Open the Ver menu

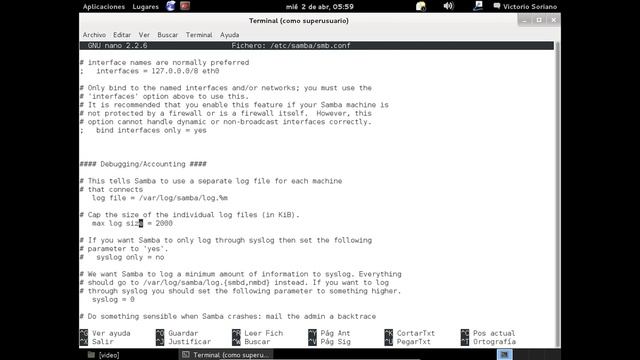click(x=144, y=35)
